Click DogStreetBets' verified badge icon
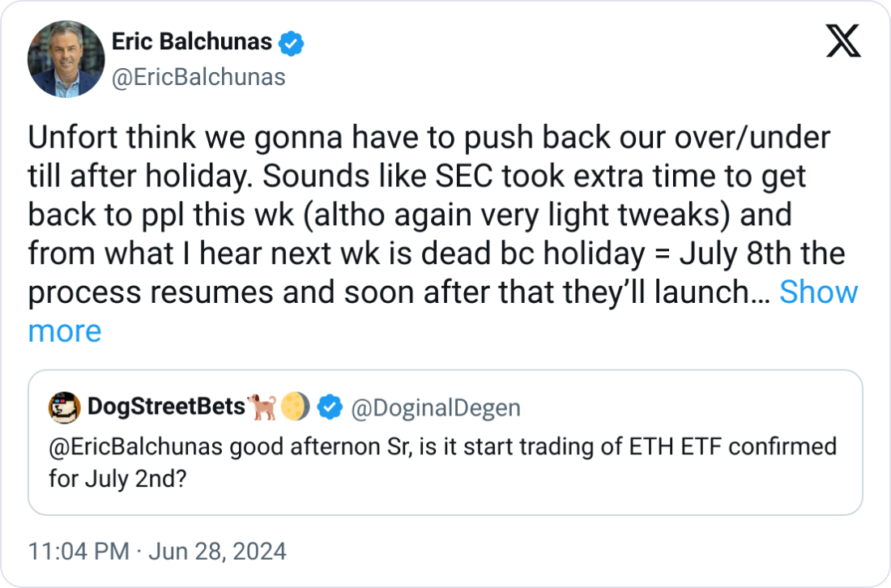 tap(329, 409)
